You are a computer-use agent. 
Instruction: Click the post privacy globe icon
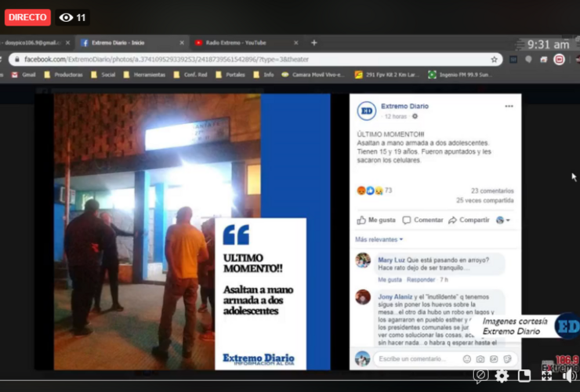415,117
